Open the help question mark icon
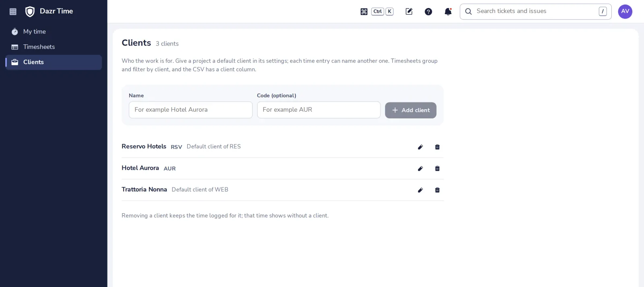 click(428, 12)
